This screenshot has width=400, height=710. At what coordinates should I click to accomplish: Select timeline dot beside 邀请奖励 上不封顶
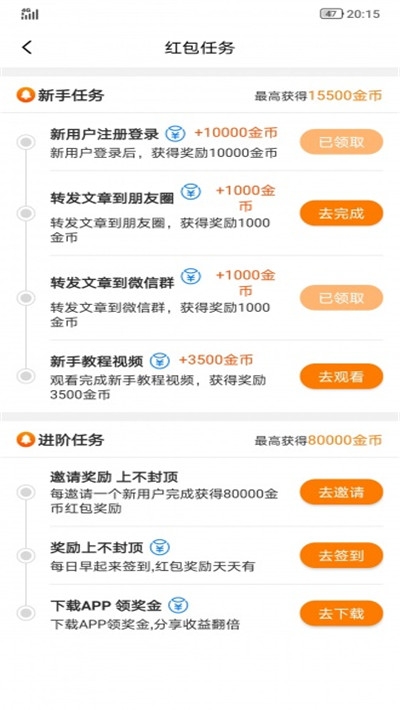[26, 492]
